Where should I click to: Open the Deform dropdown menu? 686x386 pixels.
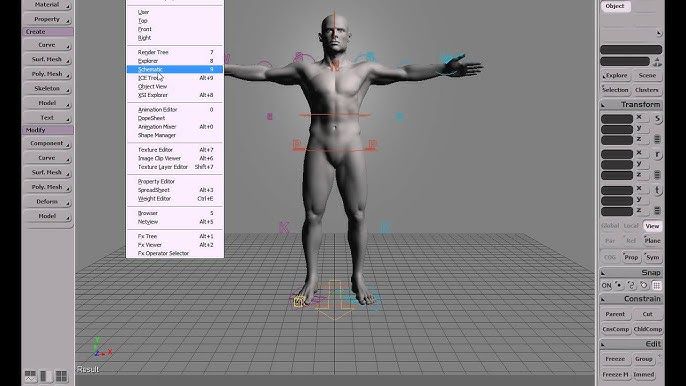[47, 202]
